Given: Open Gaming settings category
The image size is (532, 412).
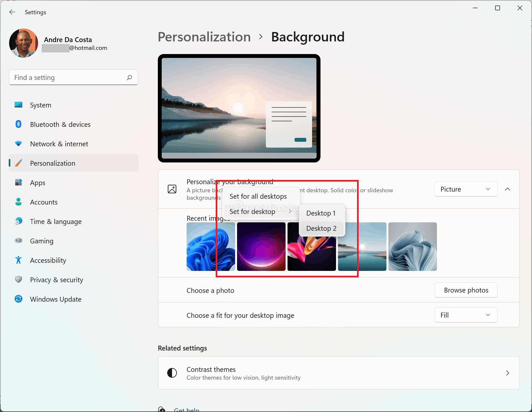Looking at the screenshot, I should coord(41,241).
